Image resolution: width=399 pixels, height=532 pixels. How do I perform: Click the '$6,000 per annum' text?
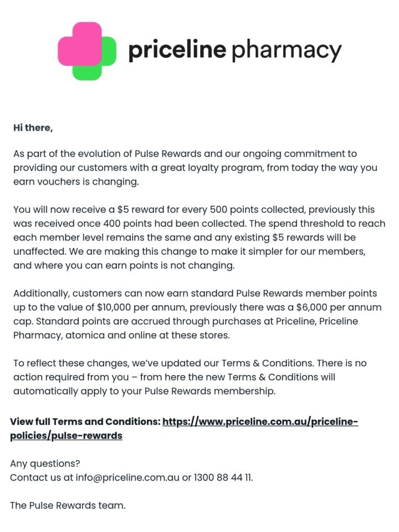[339, 308]
